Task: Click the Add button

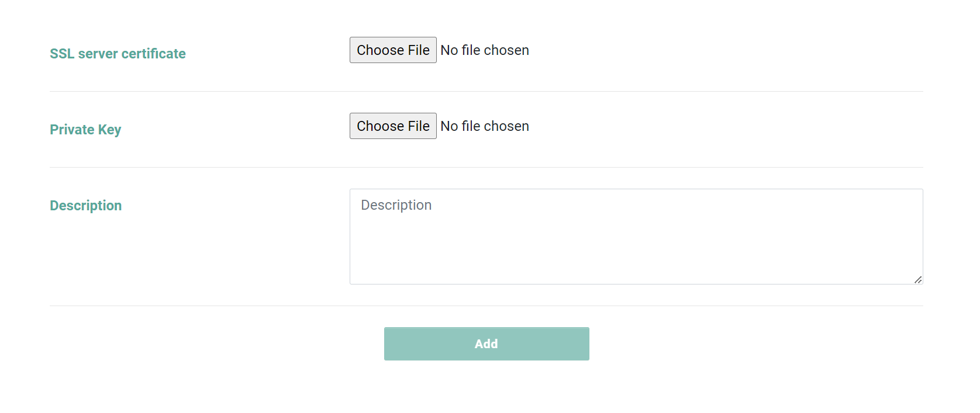Action: [x=486, y=343]
